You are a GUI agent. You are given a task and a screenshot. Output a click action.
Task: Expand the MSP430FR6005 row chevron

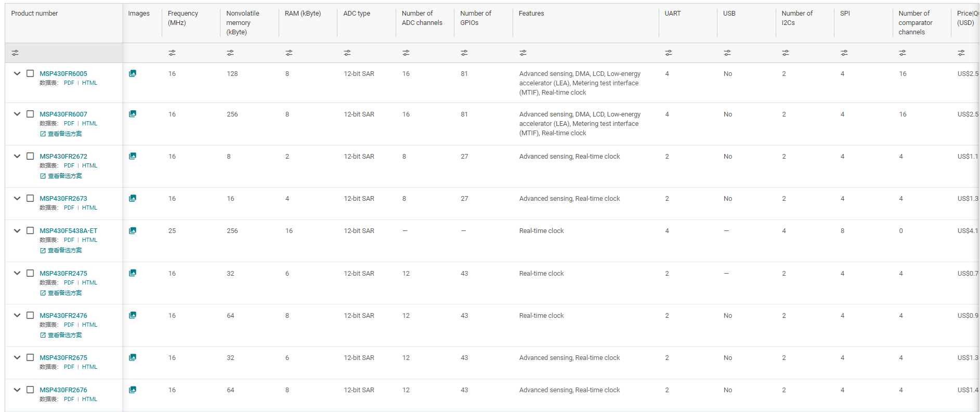coord(17,73)
